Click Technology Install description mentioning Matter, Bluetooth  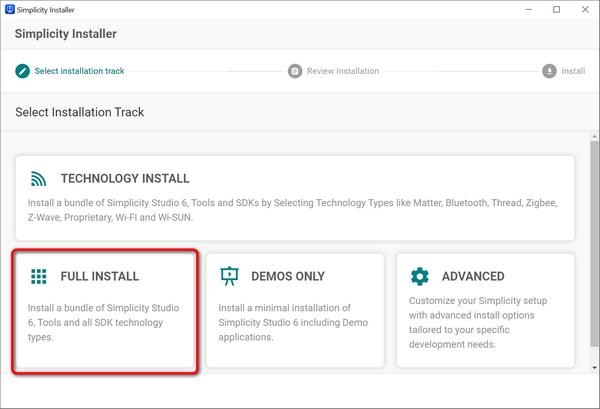pos(293,210)
